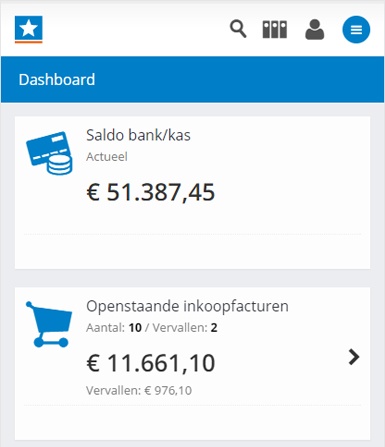The width and height of the screenshot is (385, 447).
Task: Click the Saldo bank/kas card's empty footer
Action: click(192, 252)
